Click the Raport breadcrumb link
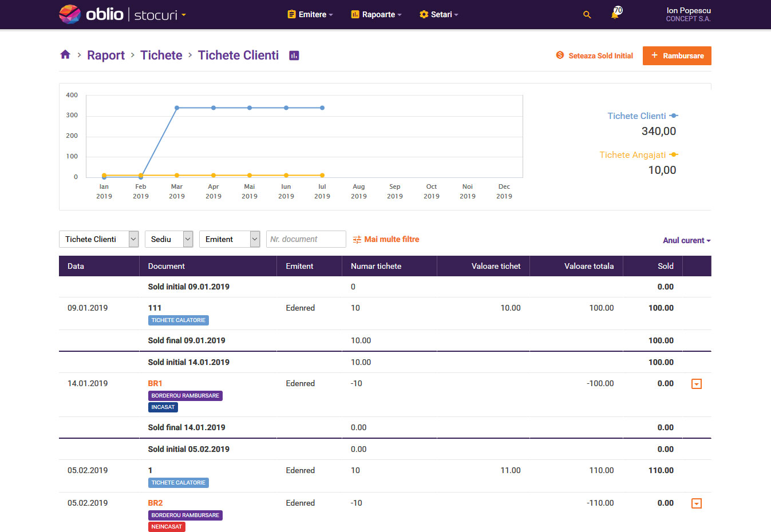This screenshot has width=771, height=532. pos(106,55)
